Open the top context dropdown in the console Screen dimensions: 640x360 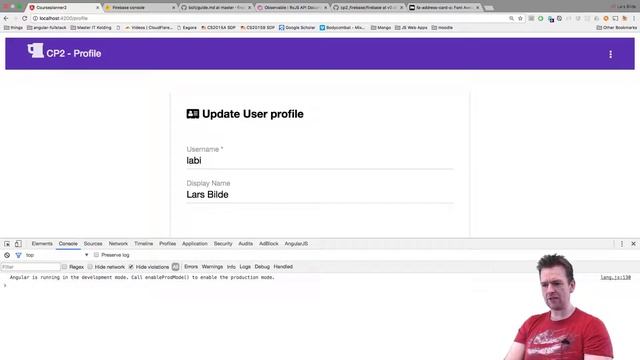tap(57, 255)
